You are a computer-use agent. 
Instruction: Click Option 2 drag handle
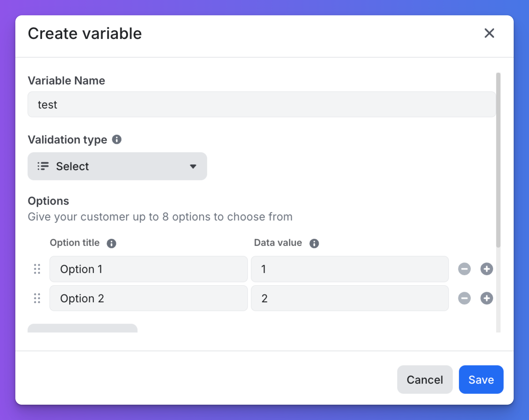point(37,298)
